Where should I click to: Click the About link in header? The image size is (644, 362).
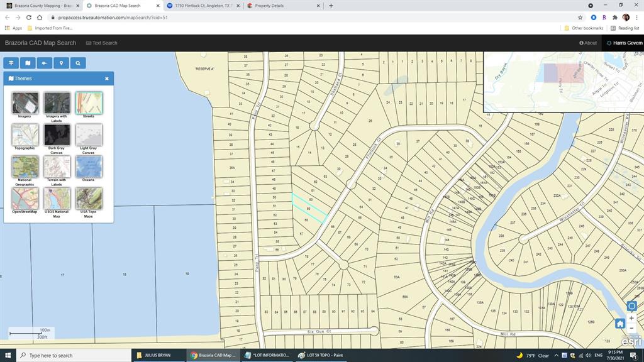click(588, 43)
